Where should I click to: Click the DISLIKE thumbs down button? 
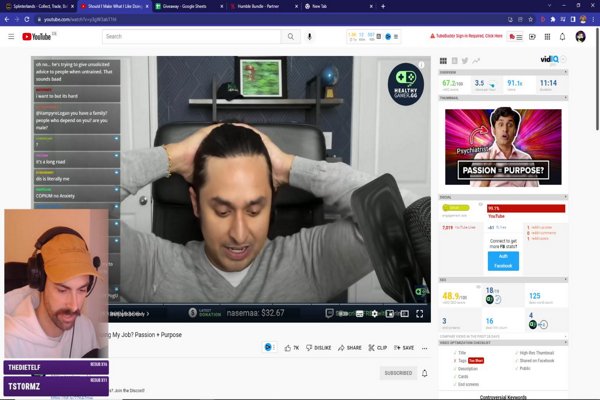point(318,348)
